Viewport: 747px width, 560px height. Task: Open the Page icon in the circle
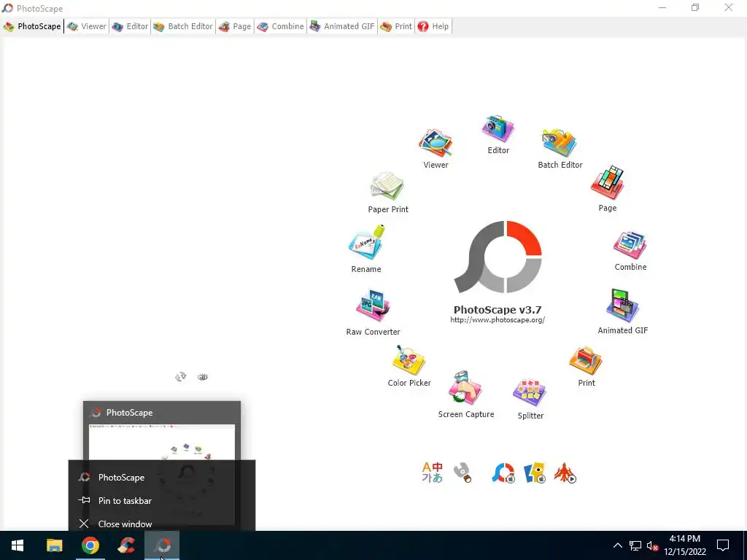608,183
